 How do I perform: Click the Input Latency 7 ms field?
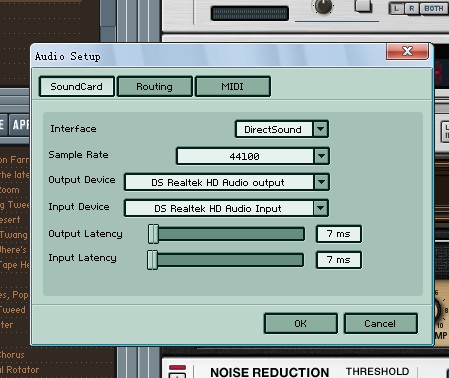[x=339, y=260]
